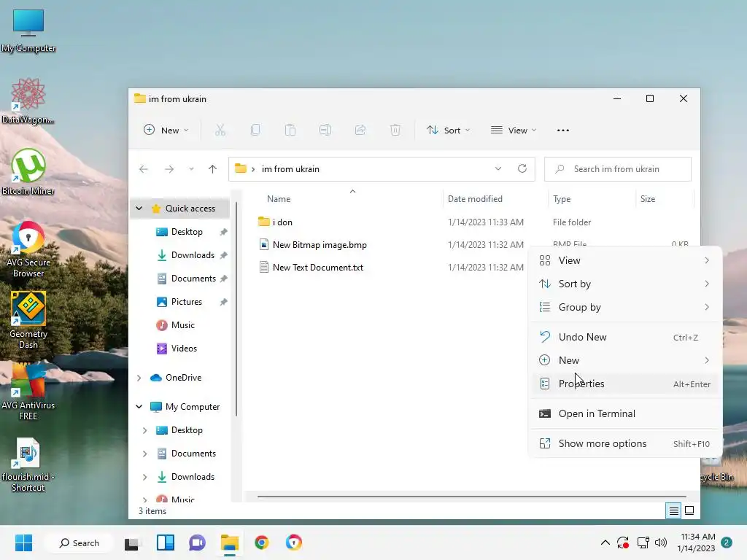Image resolution: width=747 pixels, height=560 pixels.
Task: Switch to large thumbnails view icon in status bar
Action: pos(689,511)
